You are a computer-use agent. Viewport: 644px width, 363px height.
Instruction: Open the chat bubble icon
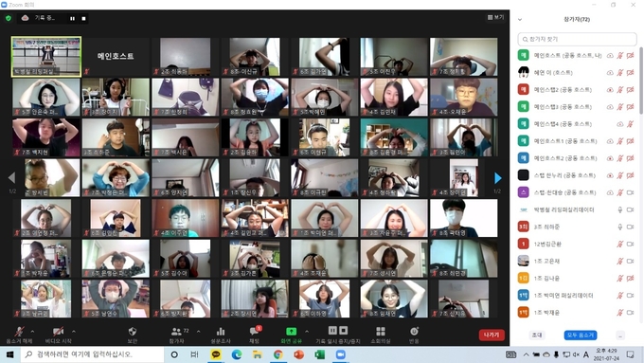254,332
